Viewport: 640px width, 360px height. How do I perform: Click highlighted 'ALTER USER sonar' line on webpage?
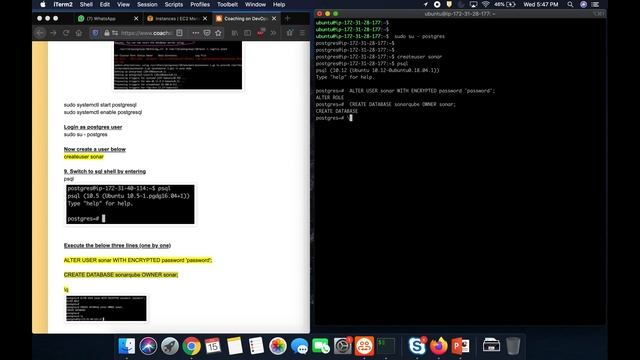click(138, 260)
